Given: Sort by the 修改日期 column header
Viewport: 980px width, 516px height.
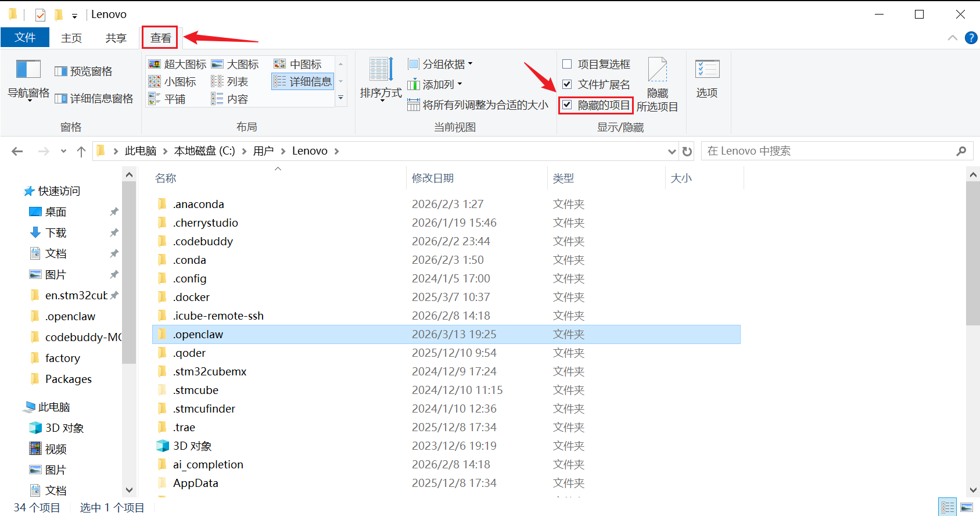Looking at the screenshot, I should point(433,178).
